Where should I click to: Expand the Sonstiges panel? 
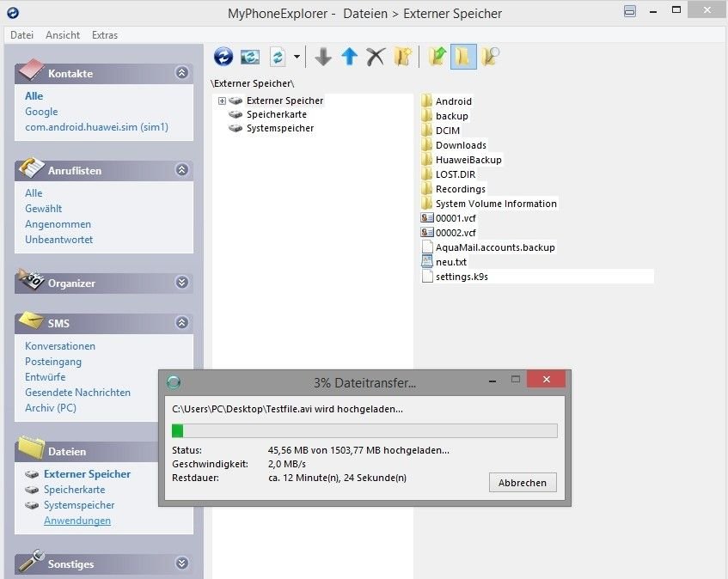[x=181, y=564]
